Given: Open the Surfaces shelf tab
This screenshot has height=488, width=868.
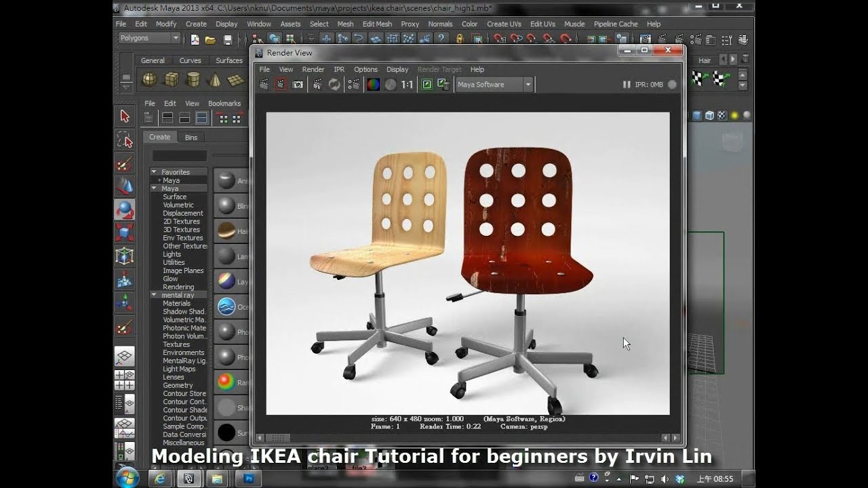Looking at the screenshot, I should [x=229, y=60].
